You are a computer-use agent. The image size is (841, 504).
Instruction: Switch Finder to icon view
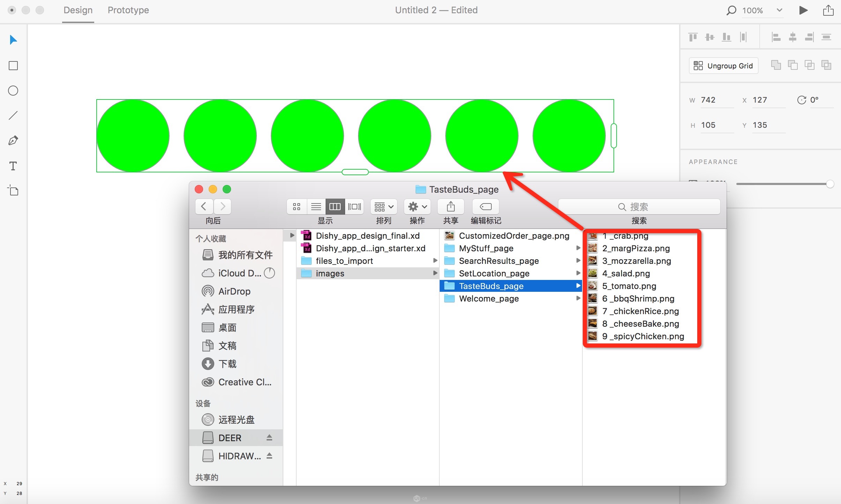click(297, 207)
